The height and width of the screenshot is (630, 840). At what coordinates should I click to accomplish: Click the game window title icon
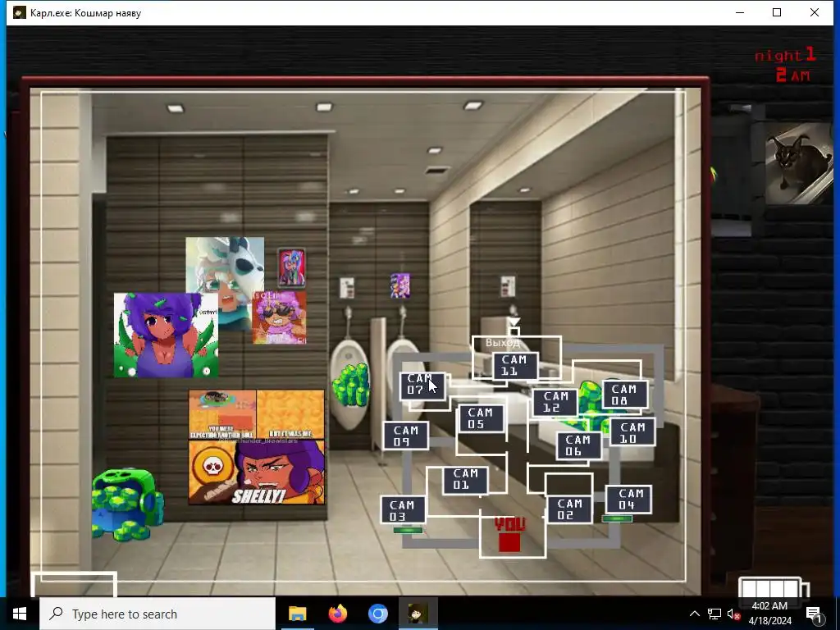click(20, 12)
